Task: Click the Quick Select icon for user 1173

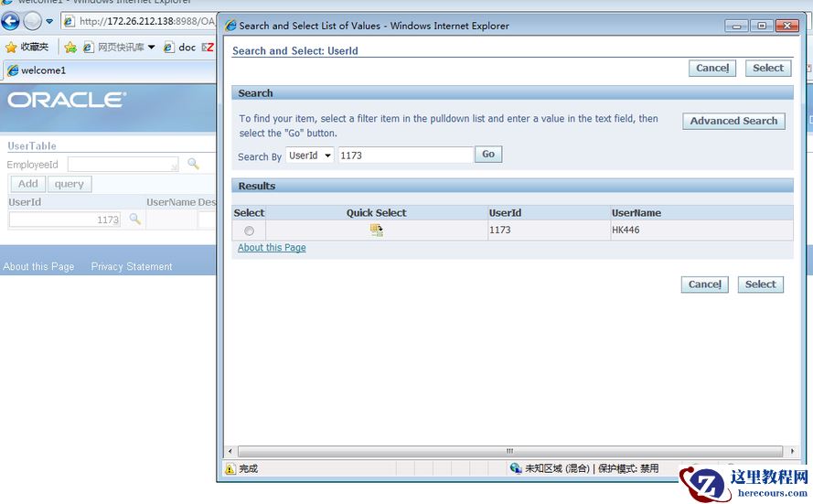Action: point(377,231)
